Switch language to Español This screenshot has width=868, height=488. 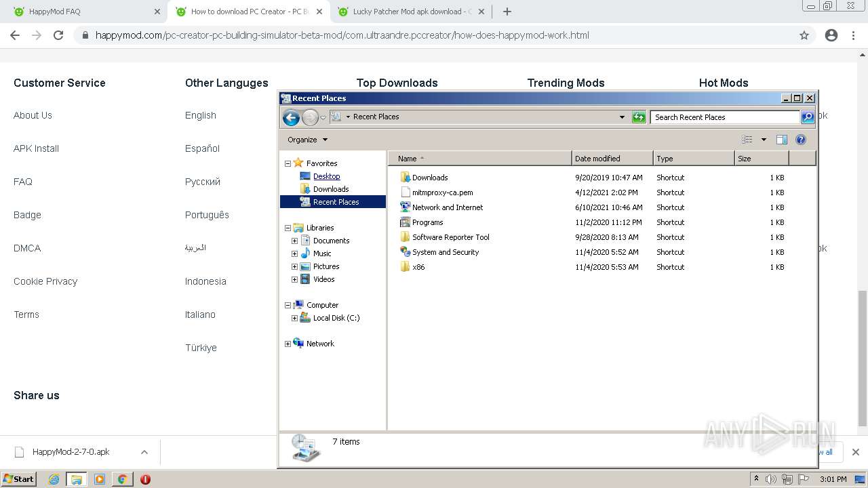202,148
